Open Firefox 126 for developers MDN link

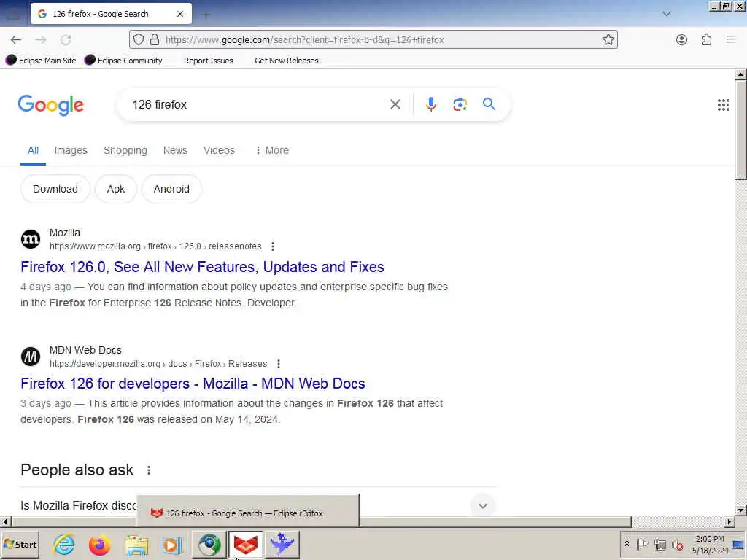pos(193,384)
